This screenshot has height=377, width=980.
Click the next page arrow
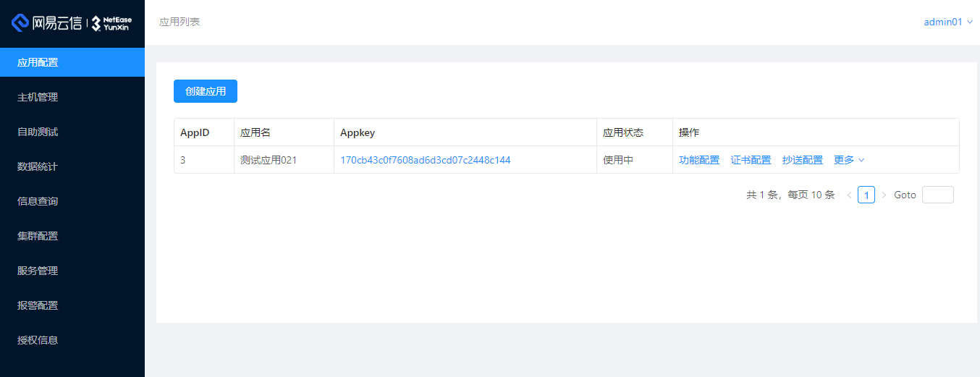(884, 195)
